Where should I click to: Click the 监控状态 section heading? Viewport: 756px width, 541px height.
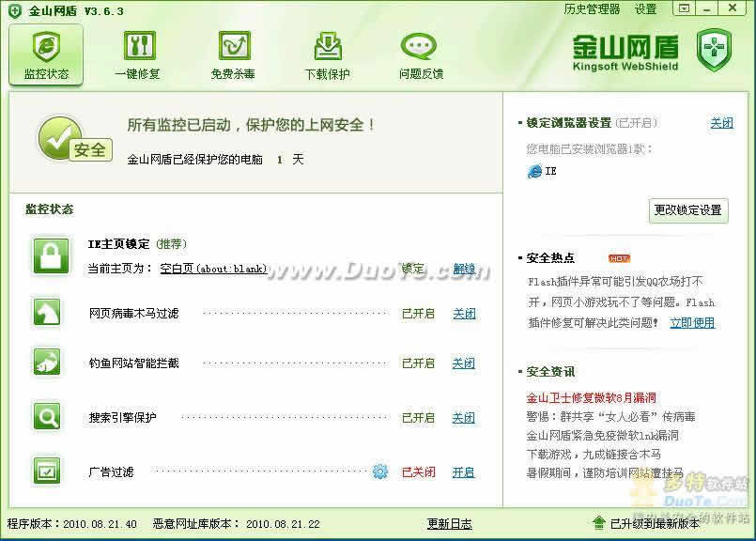(x=49, y=209)
